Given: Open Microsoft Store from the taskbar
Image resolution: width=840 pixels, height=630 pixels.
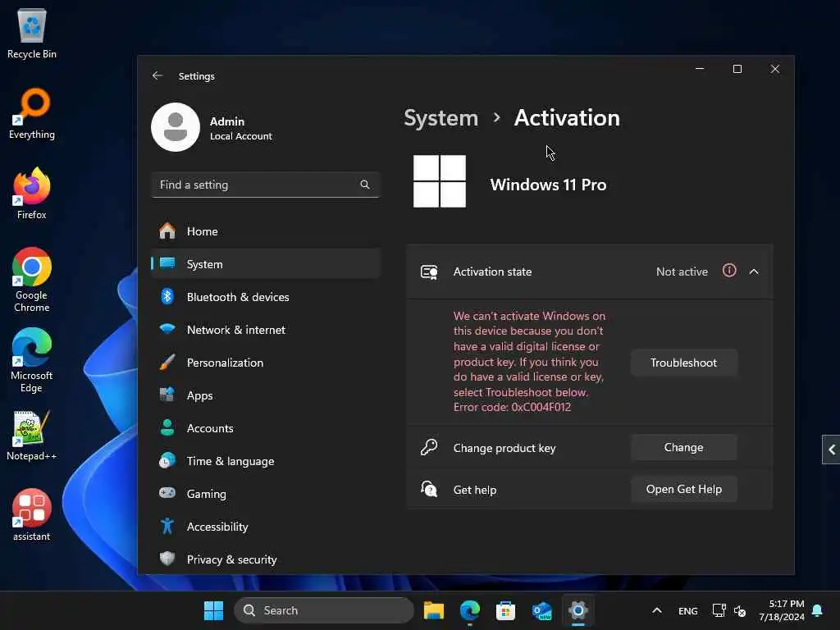Looking at the screenshot, I should pos(505,610).
